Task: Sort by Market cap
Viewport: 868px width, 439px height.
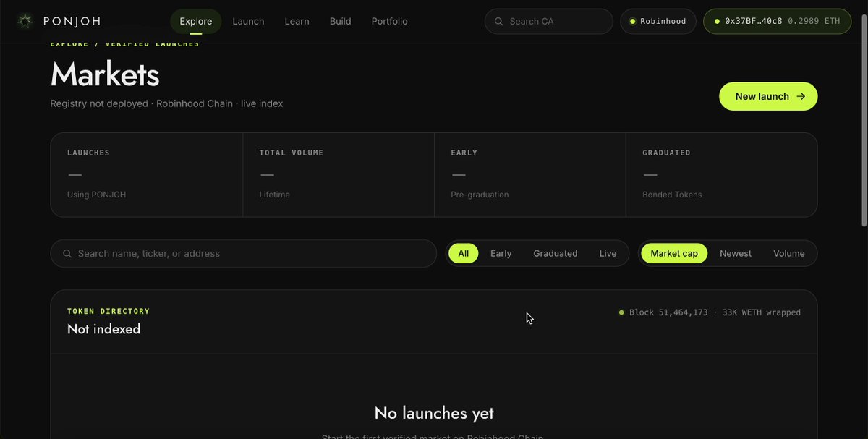Action: coord(674,254)
